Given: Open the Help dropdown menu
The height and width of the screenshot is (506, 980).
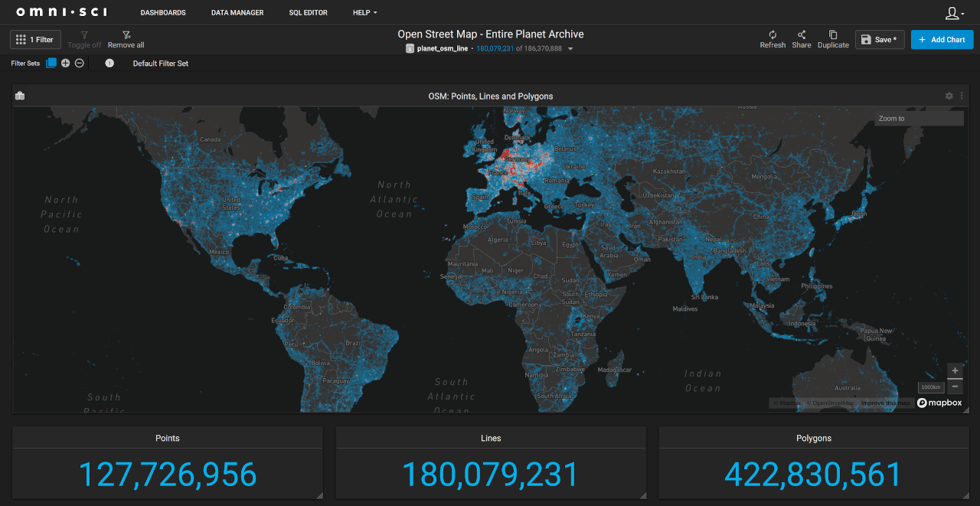Looking at the screenshot, I should pos(364,13).
